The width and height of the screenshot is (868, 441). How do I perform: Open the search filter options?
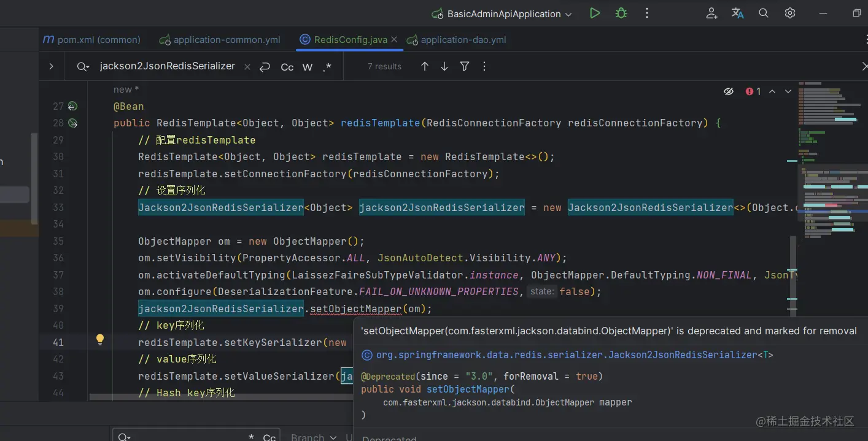465,66
